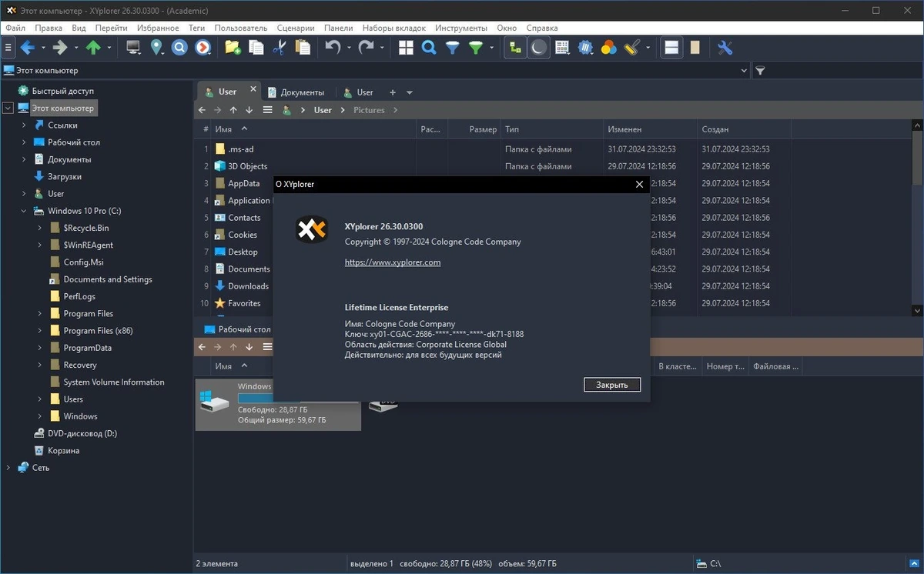Create a new folder from the toolbar

coord(233,48)
